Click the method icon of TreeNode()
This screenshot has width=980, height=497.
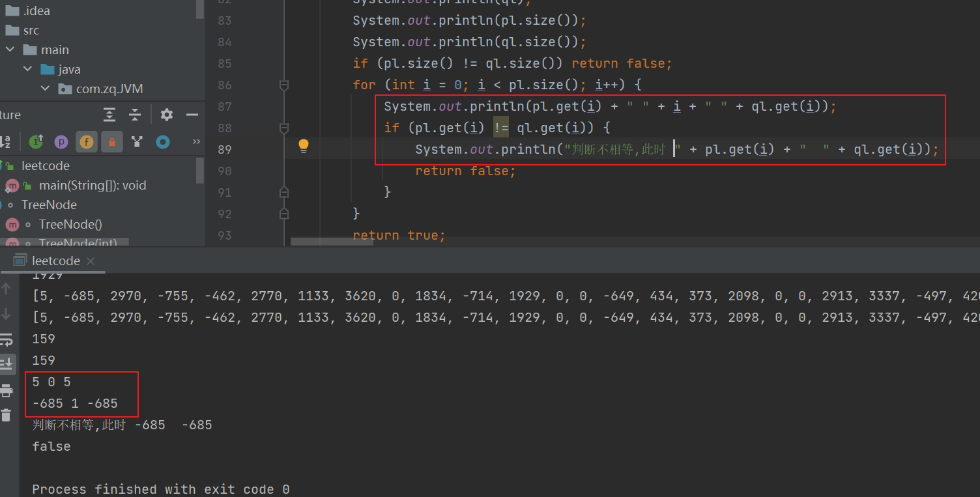click(x=12, y=224)
